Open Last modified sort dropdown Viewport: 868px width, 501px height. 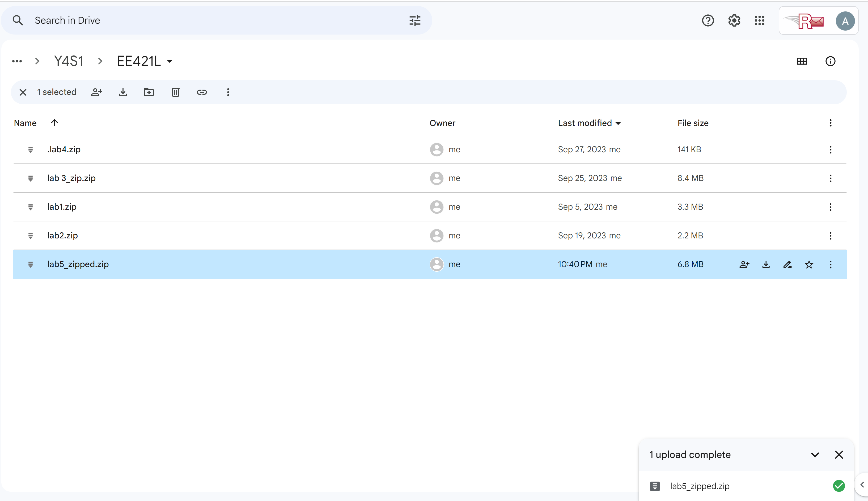618,123
